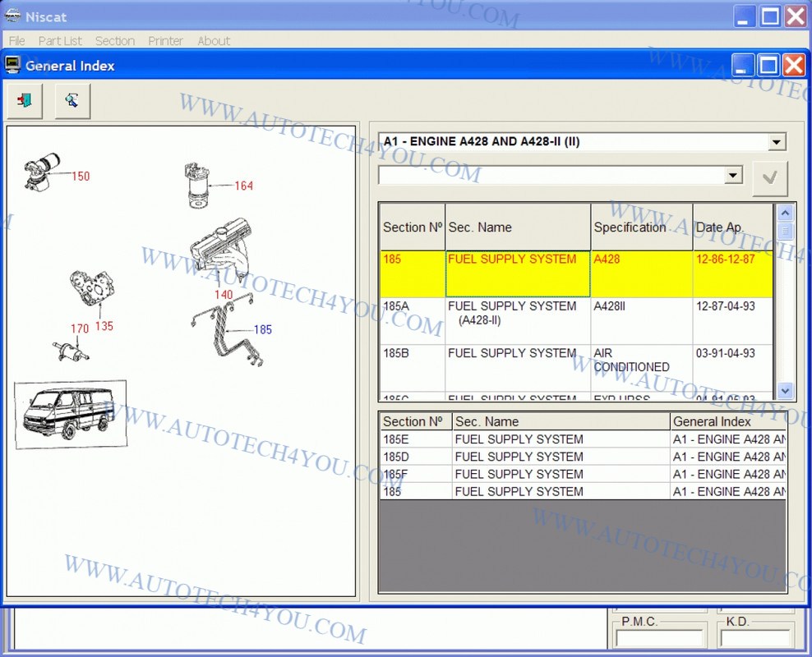The width and height of the screenshot is (812, 657).
Task: Open the File menu
Action: coord(16,41)
